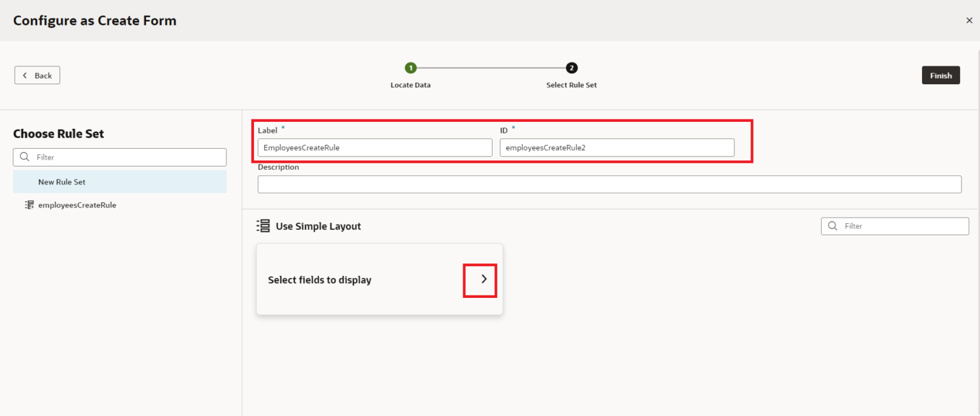
Task: Click the Locate Data step label
Action: tap(410, 85)
